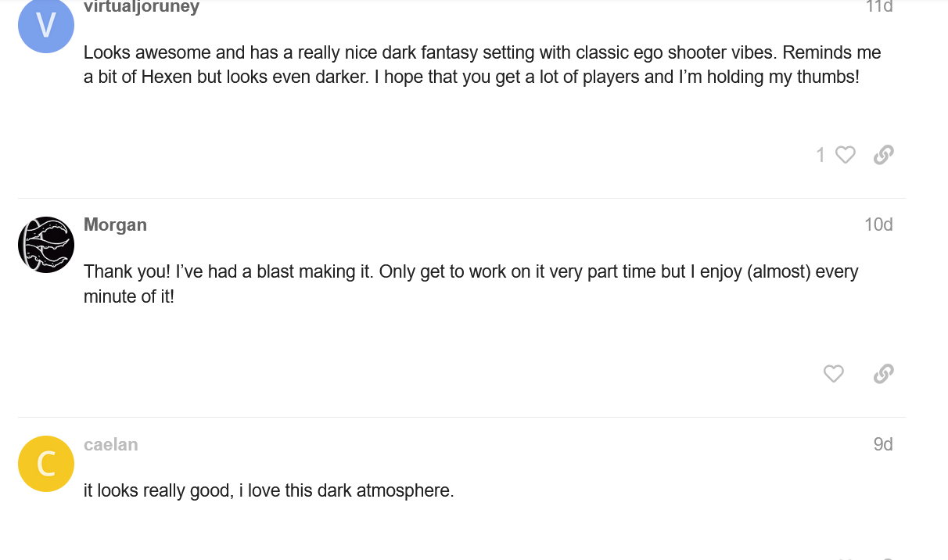The height and width of the screenshot is (560, 948).
Task: Copy share link for virtualjoruney's post
Action: [x=883, y=155]
